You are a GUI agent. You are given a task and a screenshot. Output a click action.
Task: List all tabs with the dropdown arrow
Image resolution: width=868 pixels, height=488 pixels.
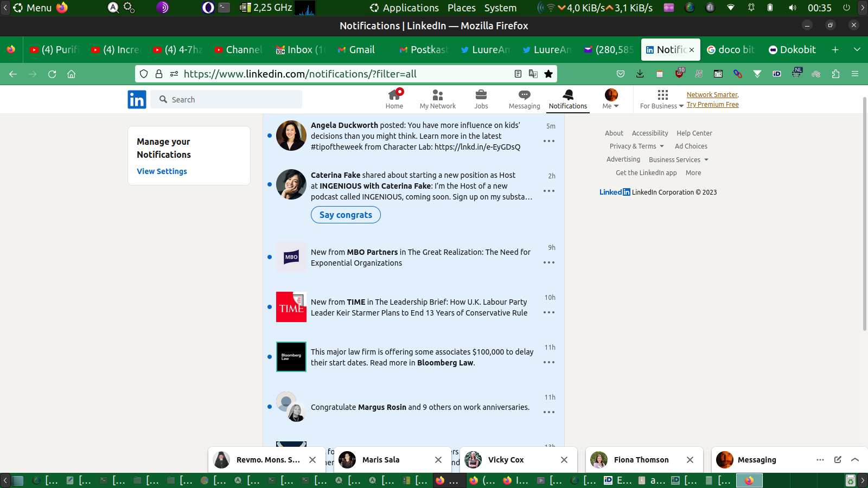857,50
